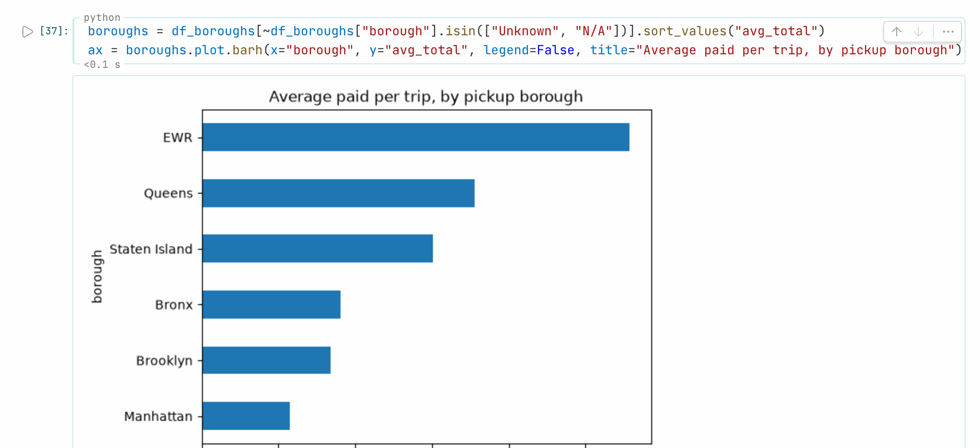Click the sort_values code on the first line
The image size is (980, 448).
685,31
